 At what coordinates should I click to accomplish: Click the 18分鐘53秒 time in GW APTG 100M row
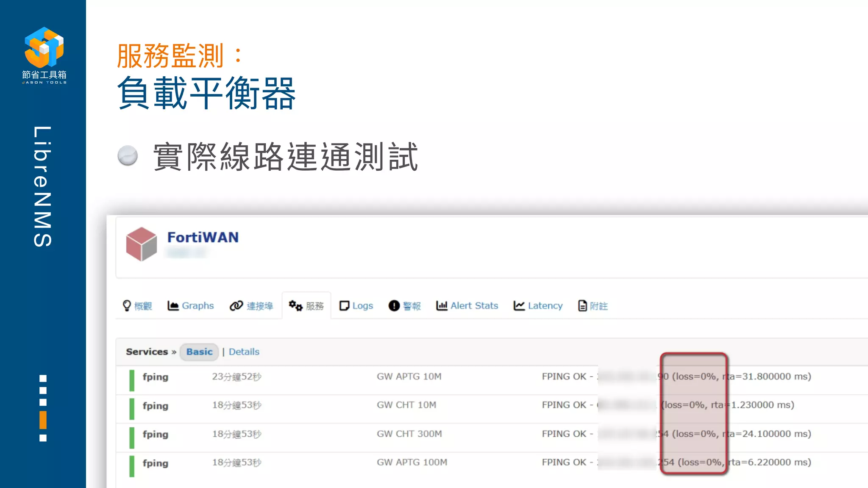(x=237, y=462)
